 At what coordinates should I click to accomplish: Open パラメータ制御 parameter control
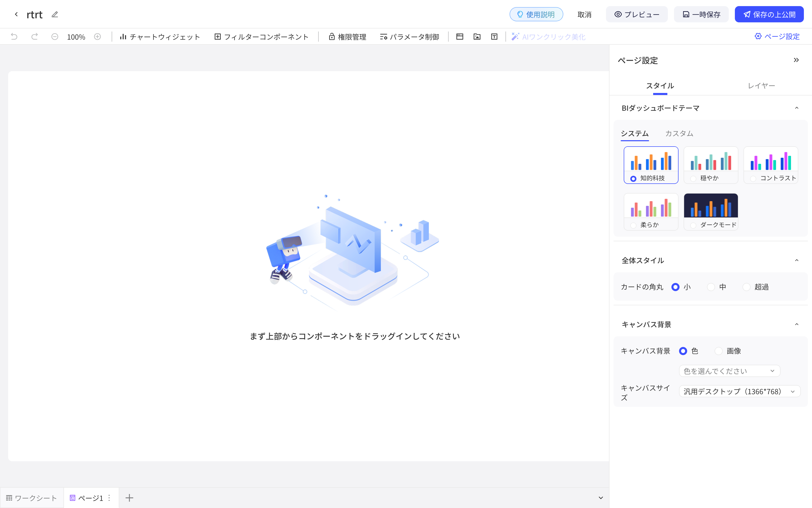pyautogui.click(x=409, y=37)
